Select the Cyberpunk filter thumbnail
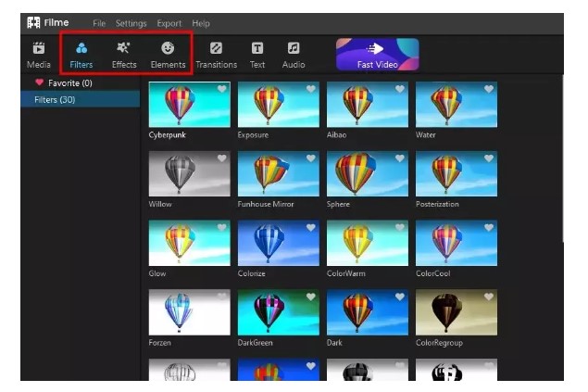Viewport: 588px width, 392px height. pyautogui.click(x=190, y=105)
